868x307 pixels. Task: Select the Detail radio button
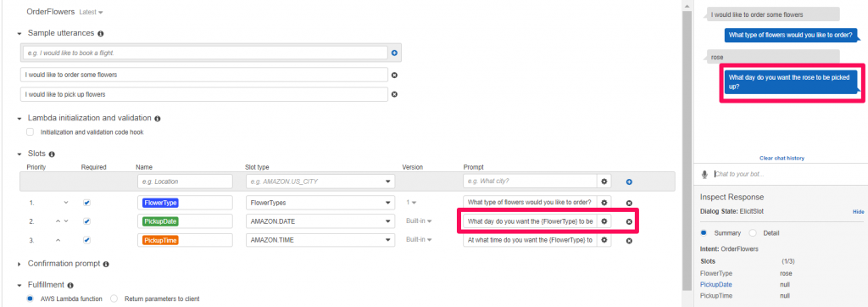[753, 232]
